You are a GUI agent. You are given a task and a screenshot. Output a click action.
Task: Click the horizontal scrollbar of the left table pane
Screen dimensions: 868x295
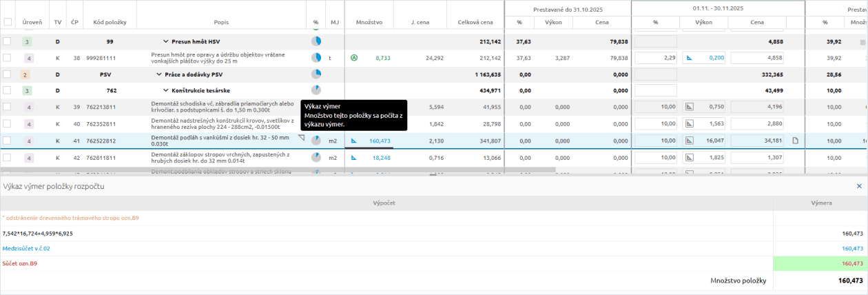(277, 169)
